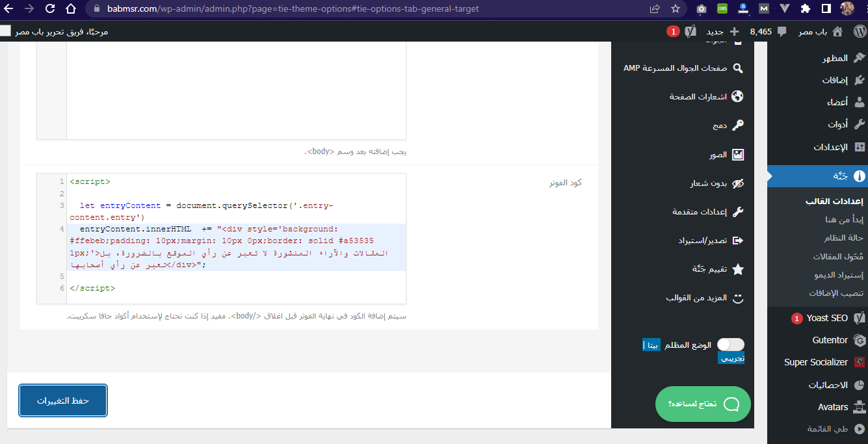This screenshot has width=868, height=444.
Task: Click the magnifier icon beside AMP tab
Action: [738, 68]
